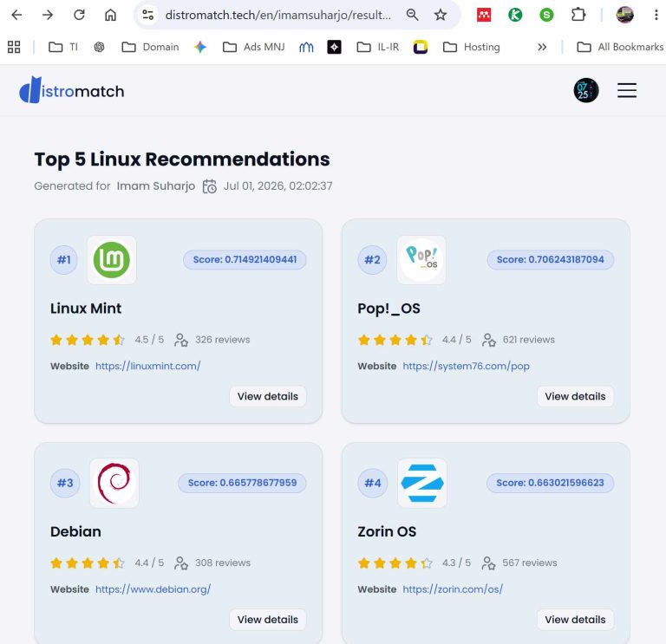Open the Gemini sparkle bookmark icon

click(x=200, y=47)
